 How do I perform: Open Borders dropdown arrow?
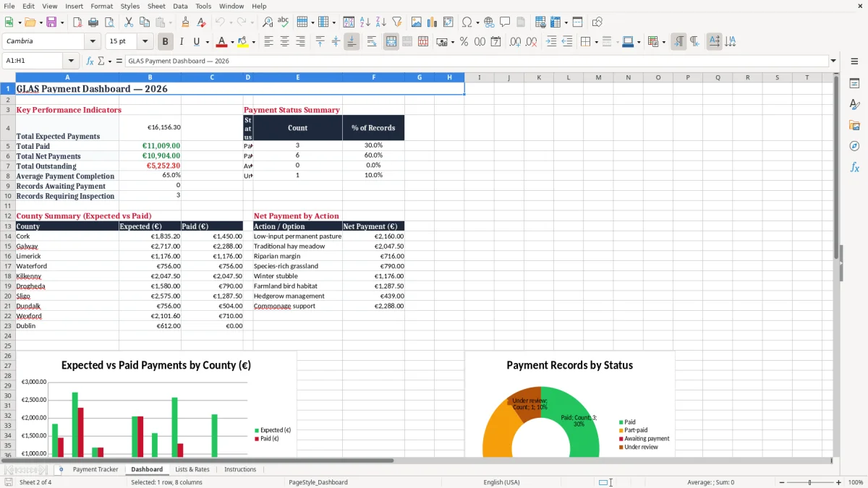[x=596, y=42]
